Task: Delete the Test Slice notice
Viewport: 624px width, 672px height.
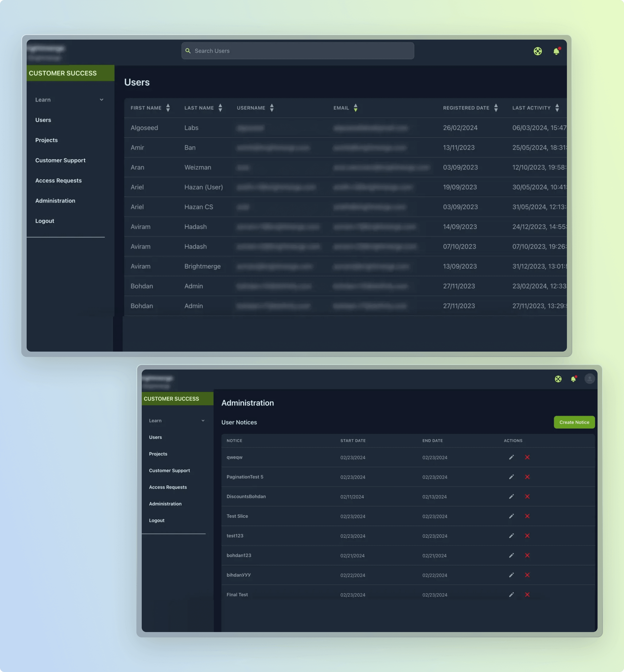Action: tap(527, 516)
